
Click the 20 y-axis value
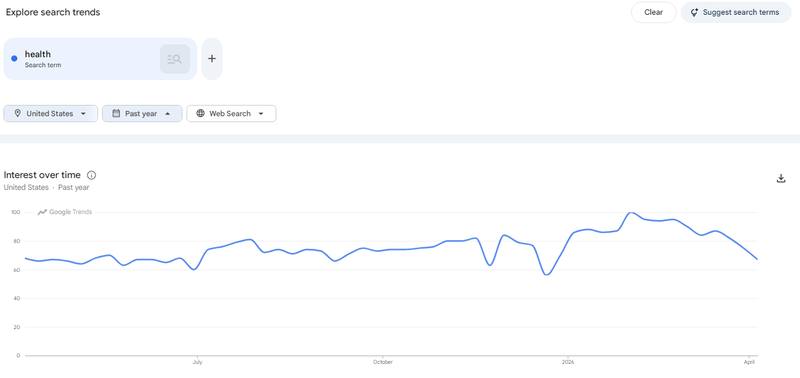pos(17,327)
